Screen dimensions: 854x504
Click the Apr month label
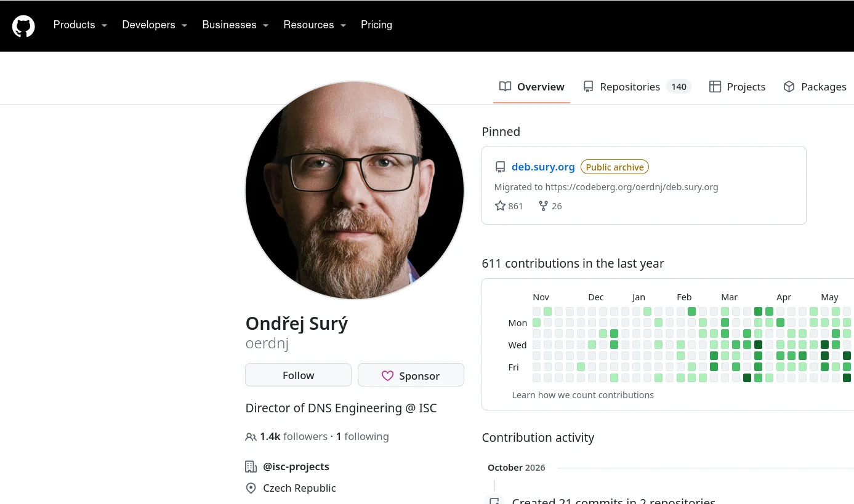tap(784, 297)
